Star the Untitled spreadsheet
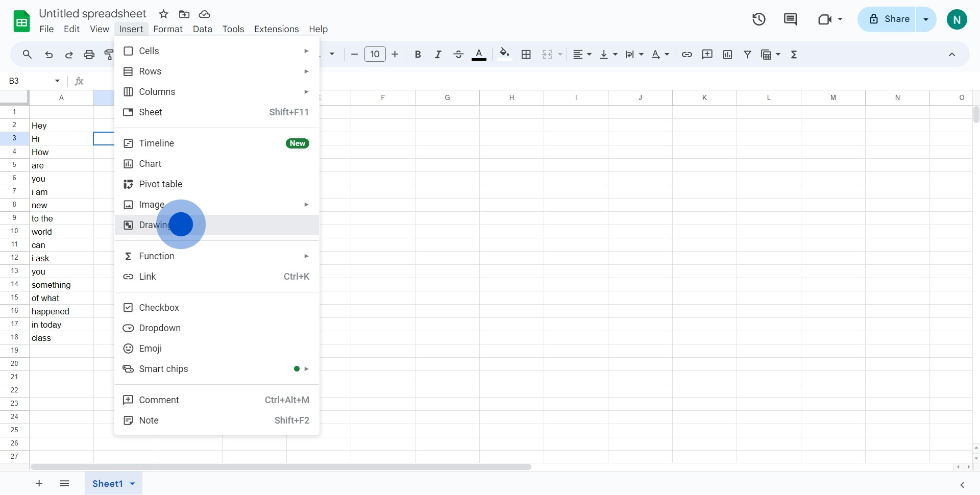Screen dimensions: 980x495 click(163, 14)
